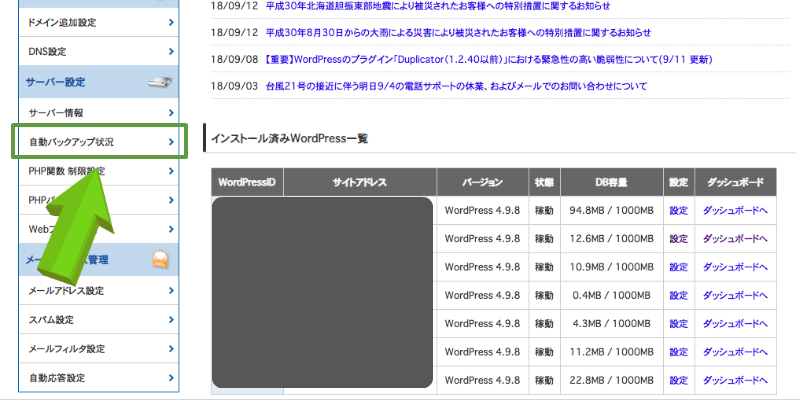Click the 94.8MB / 1000MB cell
The height and width of the screenshot is (400, 800).
tap(611, 210)
